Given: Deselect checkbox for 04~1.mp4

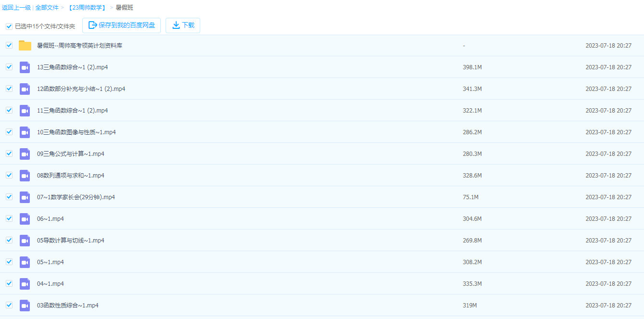Looking at the screenshot, I should pyautogui.click(x=9, y=283).
